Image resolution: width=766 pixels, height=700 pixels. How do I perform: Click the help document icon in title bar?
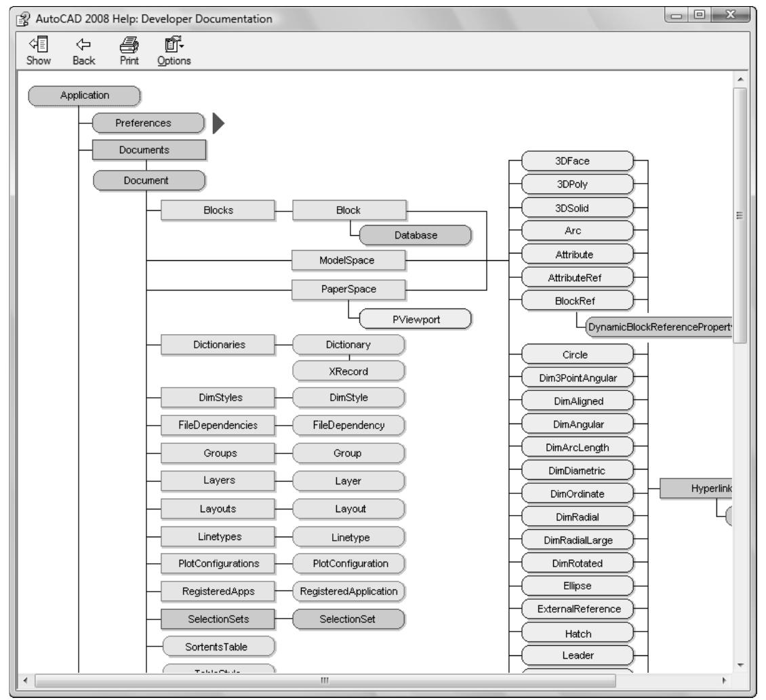[x=23, y=19]
